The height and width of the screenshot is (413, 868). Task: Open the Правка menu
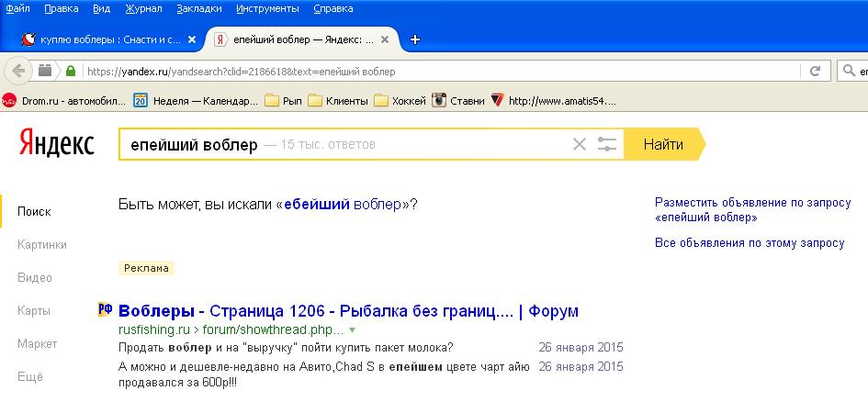pos(61,8)
